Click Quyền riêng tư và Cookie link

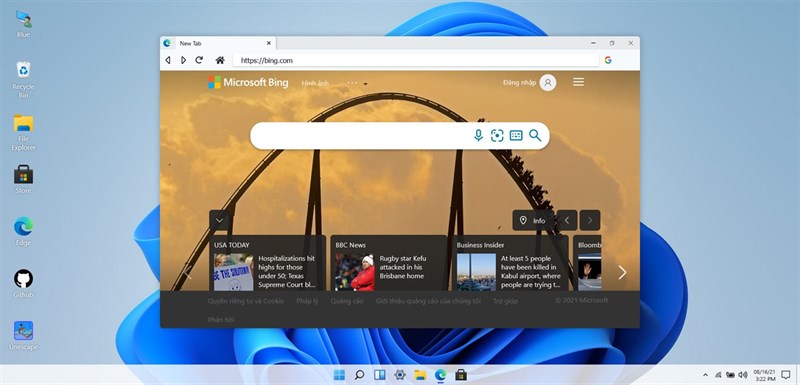click(x=245, y=301)
